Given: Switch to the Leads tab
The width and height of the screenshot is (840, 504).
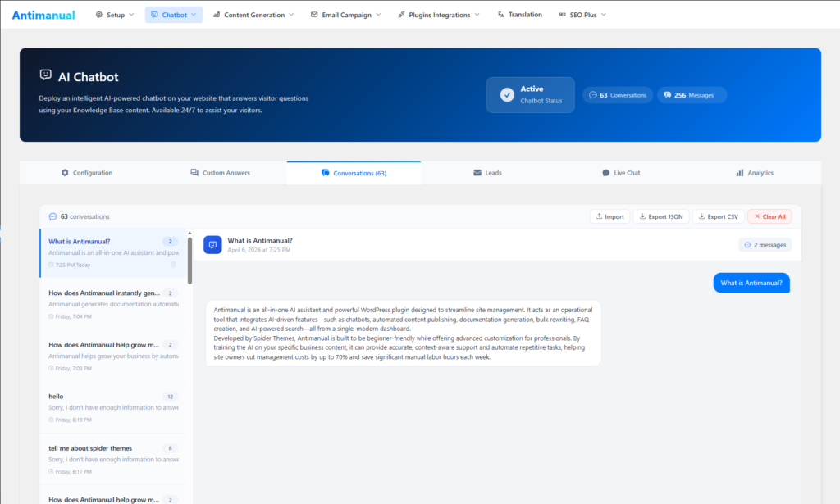Looking at the screenshot, I should (x=487, y=173).
